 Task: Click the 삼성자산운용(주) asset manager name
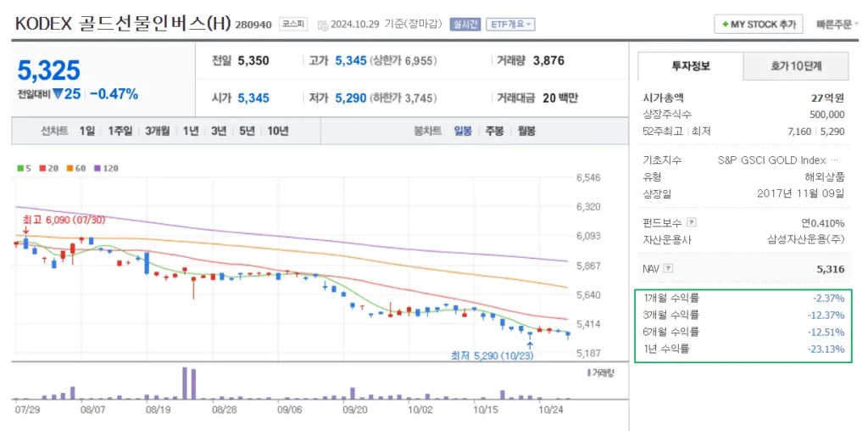pos(806,240)
